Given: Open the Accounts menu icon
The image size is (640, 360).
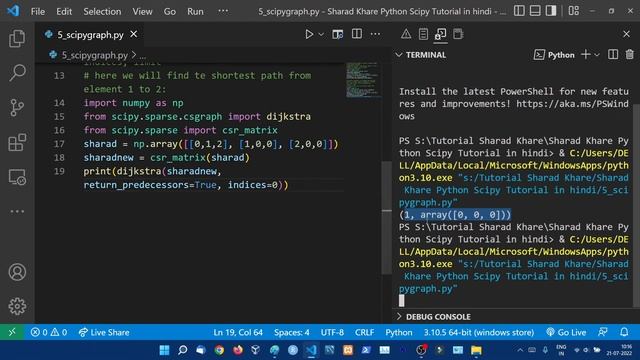Looking at the screenshot, I should [17, 272].
